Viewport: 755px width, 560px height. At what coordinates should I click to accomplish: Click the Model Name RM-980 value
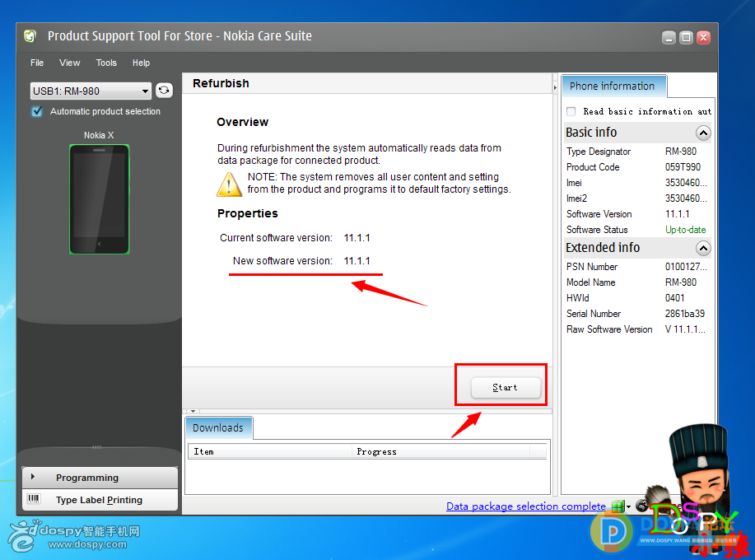click(681, 282)
